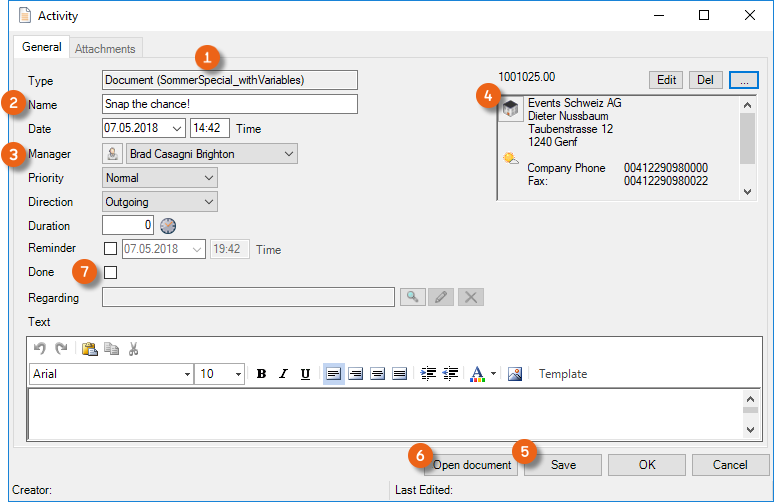Screen dimensions: 774x502
Task: Click the Undo icon in text editor
Action: pos(40,349)
